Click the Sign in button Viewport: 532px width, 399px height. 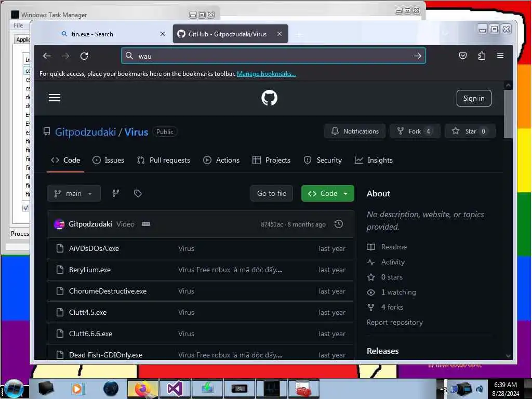click(474, 98)
